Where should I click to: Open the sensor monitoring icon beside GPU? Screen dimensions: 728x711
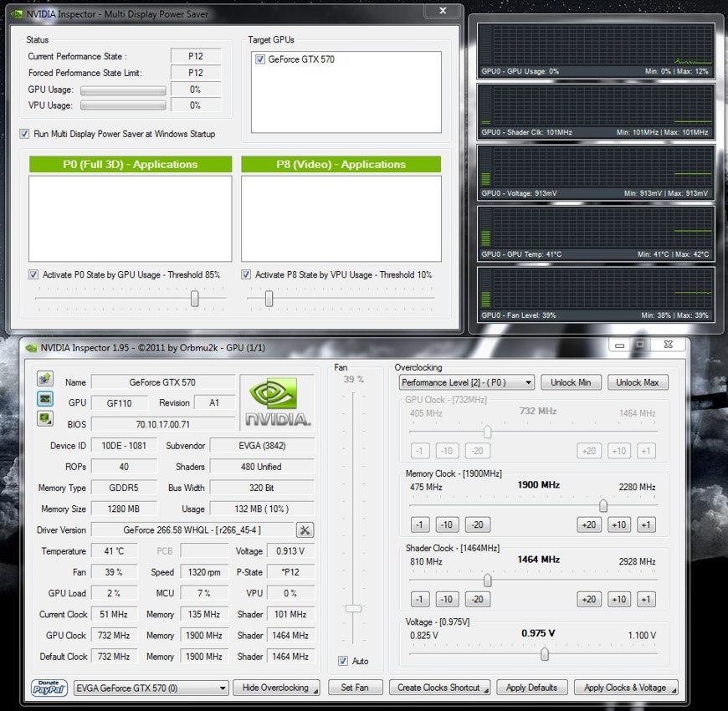(x=45, y=399)
